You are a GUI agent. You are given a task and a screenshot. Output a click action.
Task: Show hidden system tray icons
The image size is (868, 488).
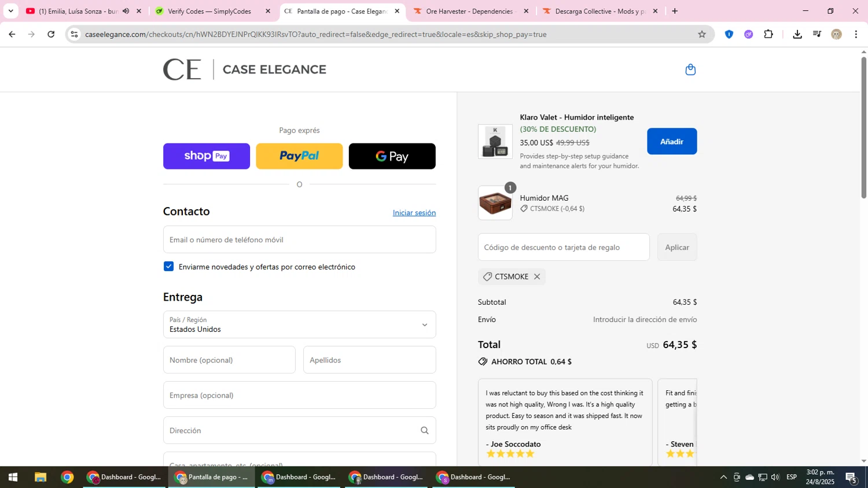tap(723, 477)
